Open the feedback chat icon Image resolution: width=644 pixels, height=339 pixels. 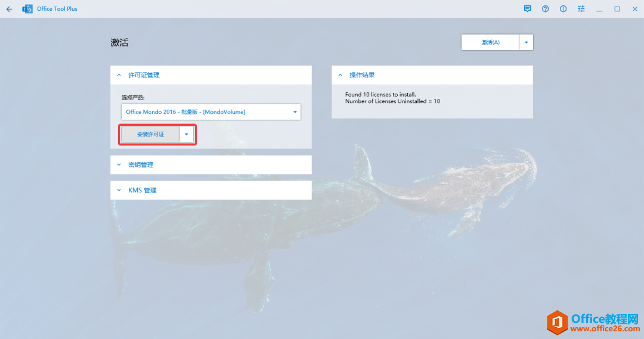coord(527,8)
